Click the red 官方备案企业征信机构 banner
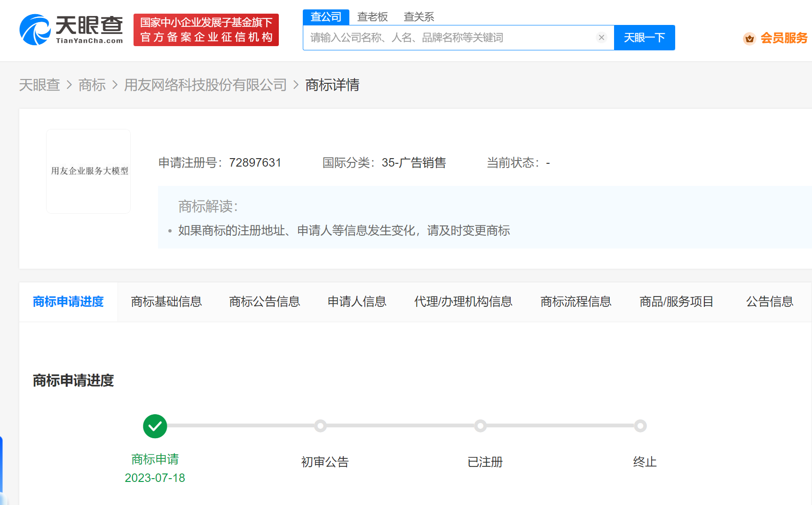The image size is (812, 505). tap(206, 30)
